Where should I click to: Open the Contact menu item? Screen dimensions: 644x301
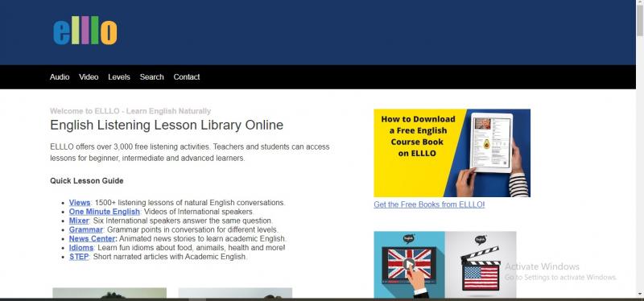click(187, 76)
